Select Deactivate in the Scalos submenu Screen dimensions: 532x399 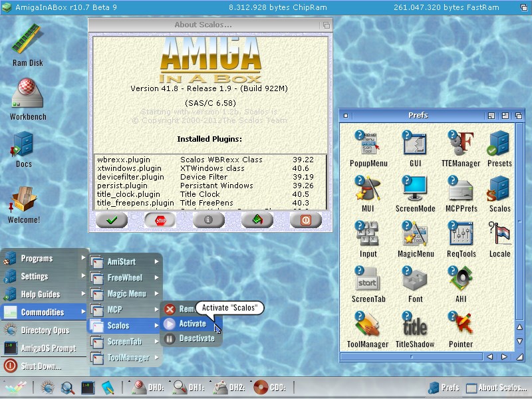coord(196,338)
